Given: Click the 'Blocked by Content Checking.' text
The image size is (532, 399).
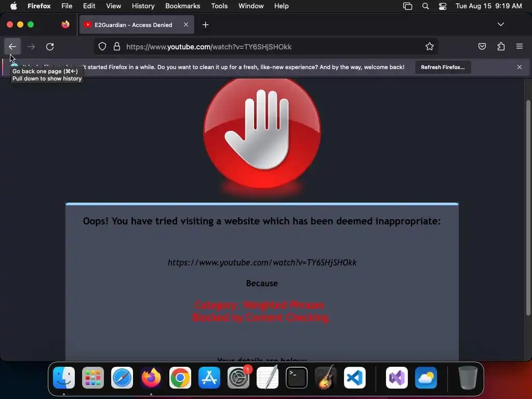Looking at the screenshot, I should click(261, 317).
